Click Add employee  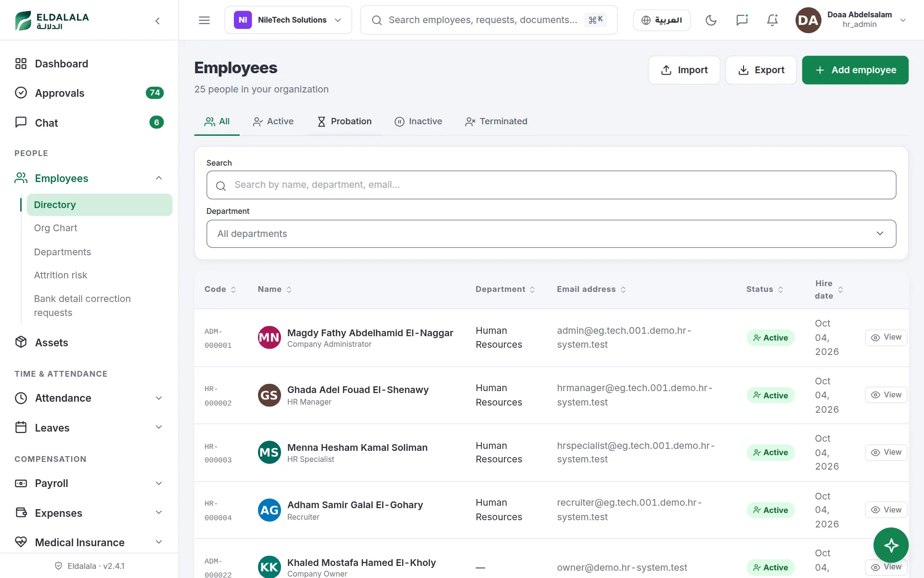[855, 70]
